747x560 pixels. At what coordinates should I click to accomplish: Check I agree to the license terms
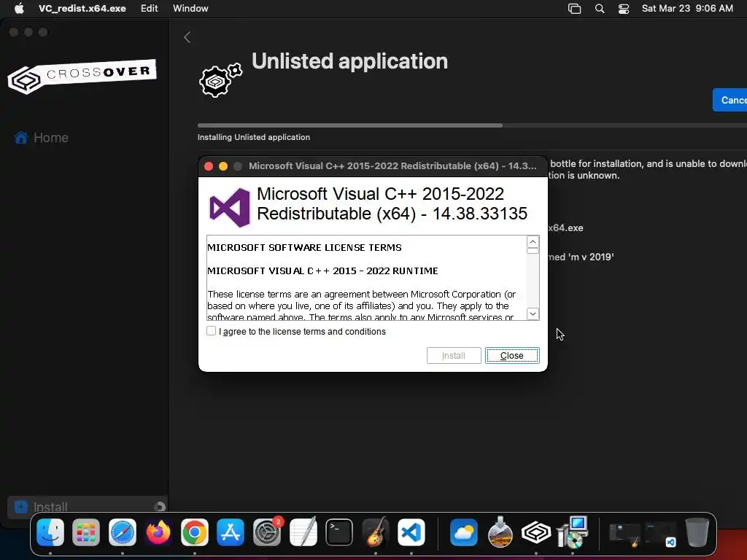tap(211, 331)
